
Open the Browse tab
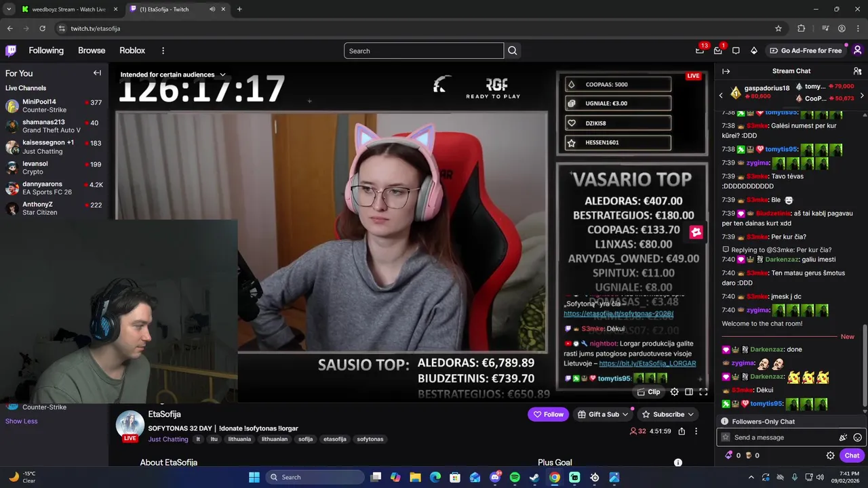(x=92, y=51)
